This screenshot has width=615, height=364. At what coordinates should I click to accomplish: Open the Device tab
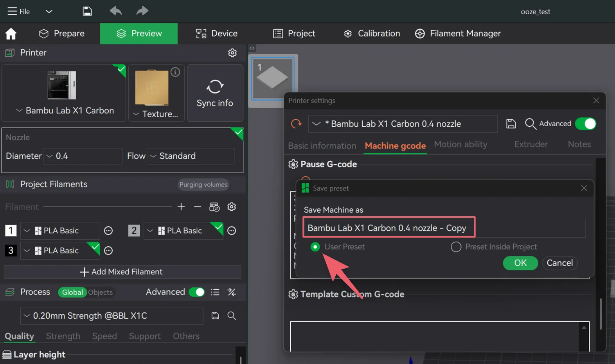217,34
